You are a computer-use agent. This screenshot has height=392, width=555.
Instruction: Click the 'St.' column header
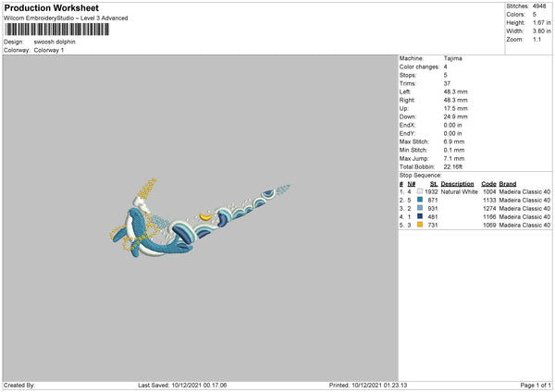coord(434,184)
